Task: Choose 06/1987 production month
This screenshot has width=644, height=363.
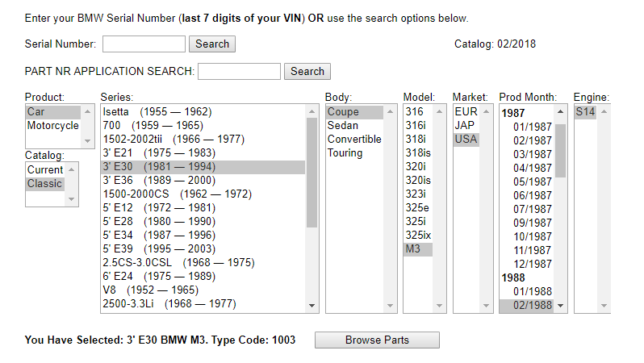Action: tap(533, 195)
